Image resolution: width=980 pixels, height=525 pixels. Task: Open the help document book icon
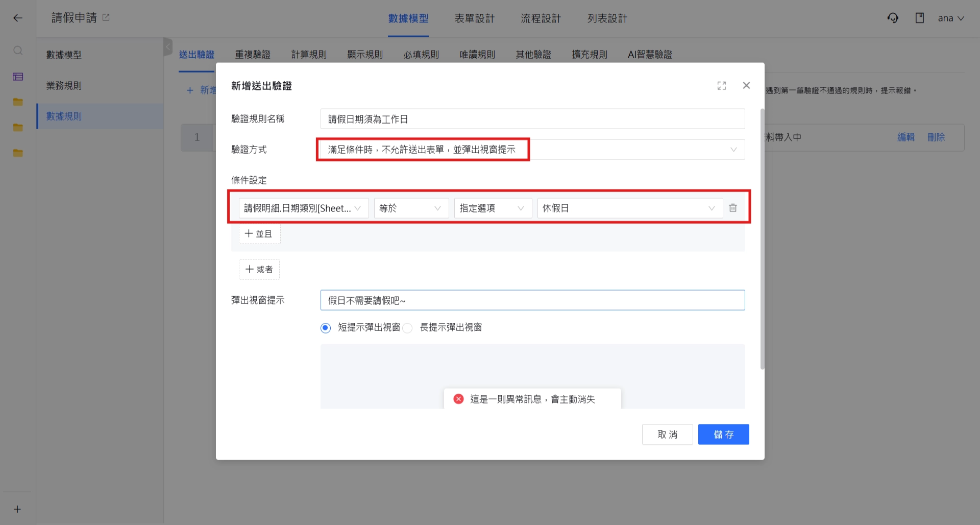point(920,18)
